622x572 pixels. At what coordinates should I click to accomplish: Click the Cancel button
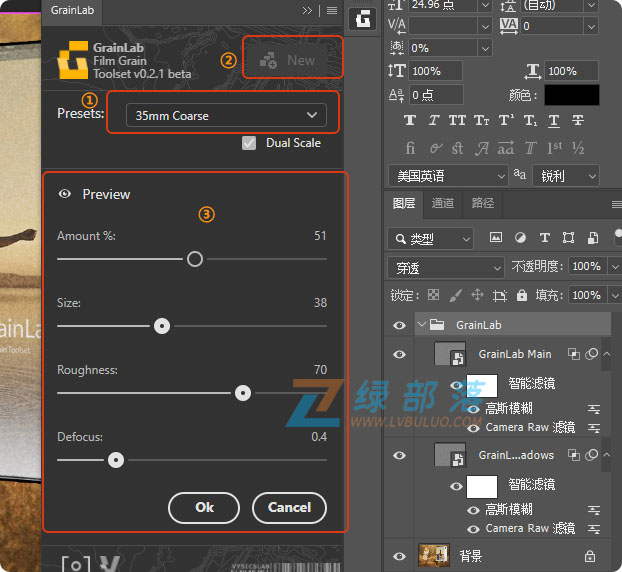coord(289,508)
